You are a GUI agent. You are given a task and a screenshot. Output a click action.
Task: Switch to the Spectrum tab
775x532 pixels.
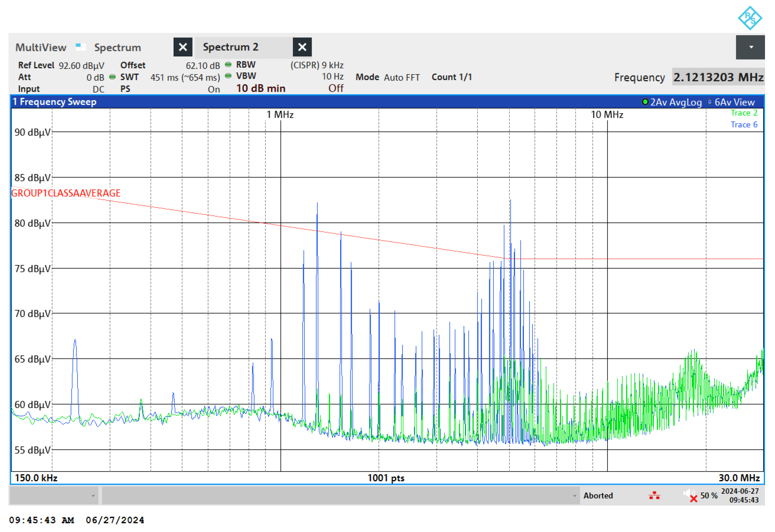tap(117, 47)
